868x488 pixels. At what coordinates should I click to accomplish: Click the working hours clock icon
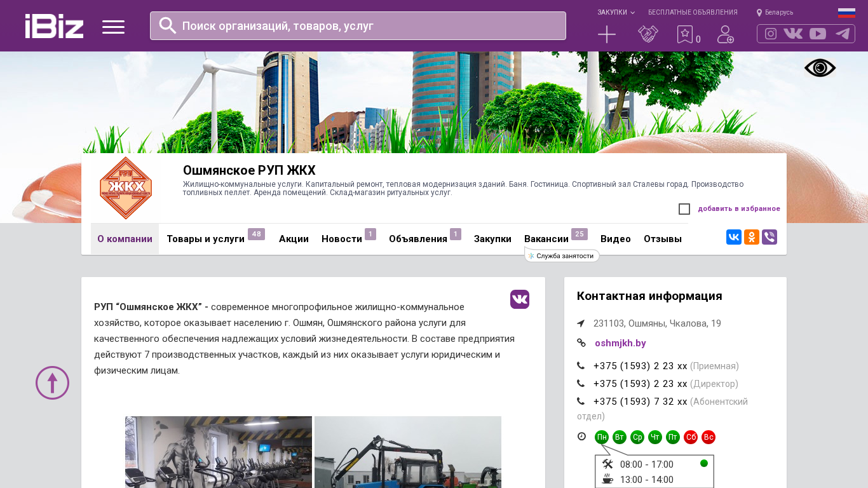[x=581, y=436]
